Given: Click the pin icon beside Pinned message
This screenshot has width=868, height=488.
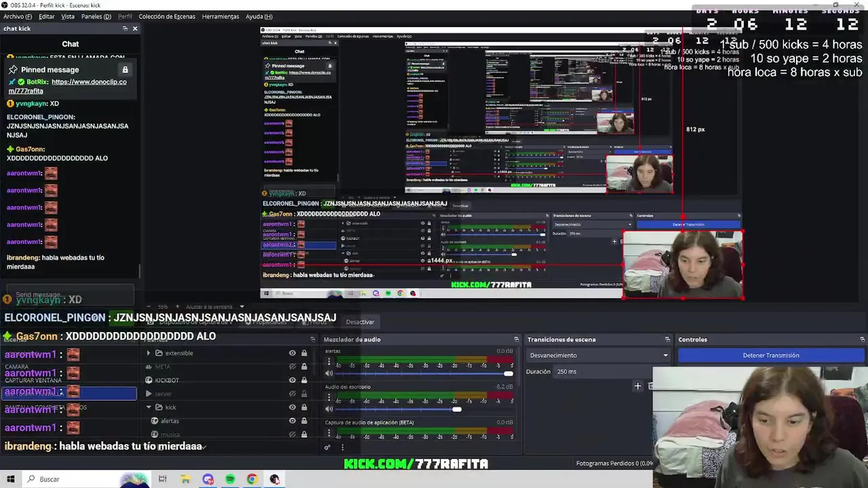Looking at the screenshot, I should pos(13,70).
